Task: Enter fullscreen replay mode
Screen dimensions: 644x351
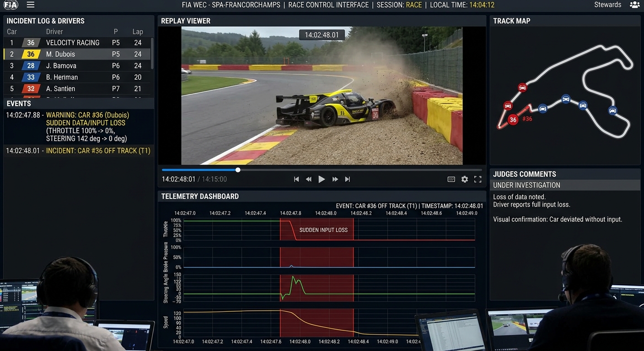Action: 478,179
